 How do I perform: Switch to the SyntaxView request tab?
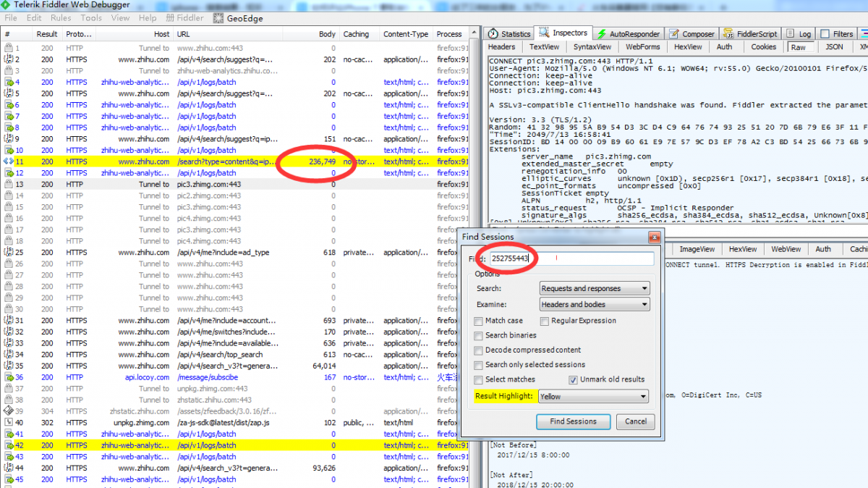coord(592,47)
